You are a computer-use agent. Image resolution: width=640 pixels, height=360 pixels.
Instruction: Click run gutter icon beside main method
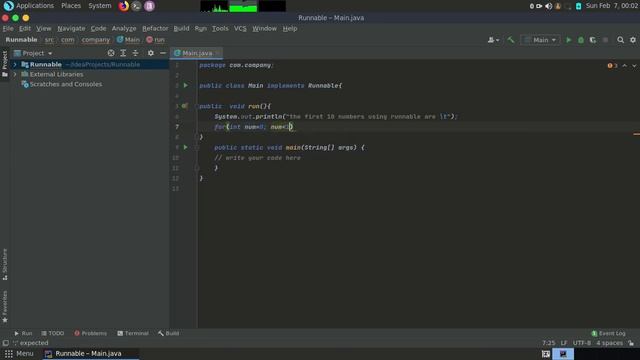pos(186,147)
